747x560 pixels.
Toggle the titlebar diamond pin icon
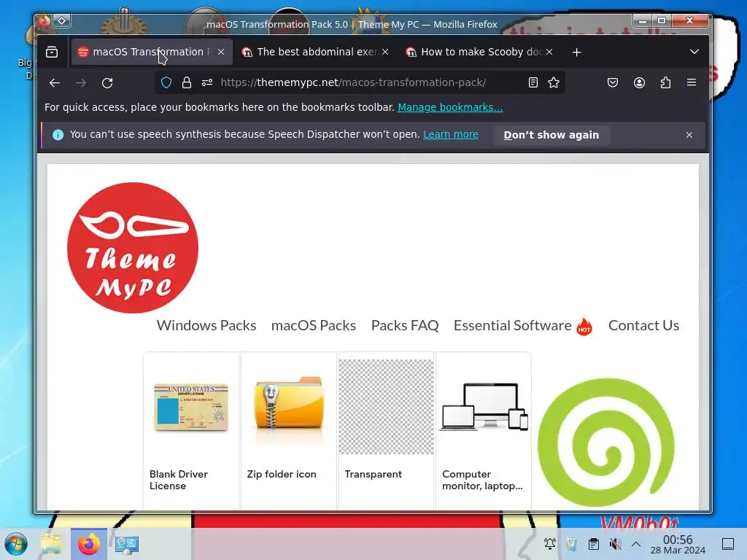point(62,20)
